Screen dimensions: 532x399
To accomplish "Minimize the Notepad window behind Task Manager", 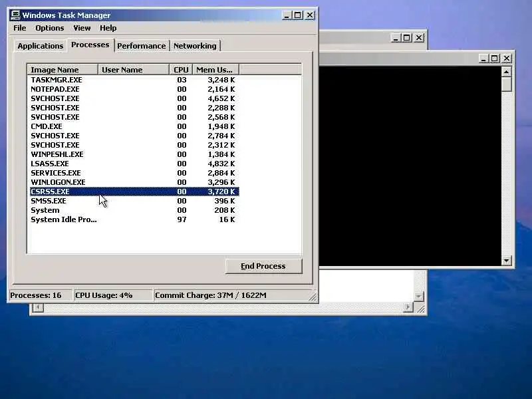I will pos(395,38).
